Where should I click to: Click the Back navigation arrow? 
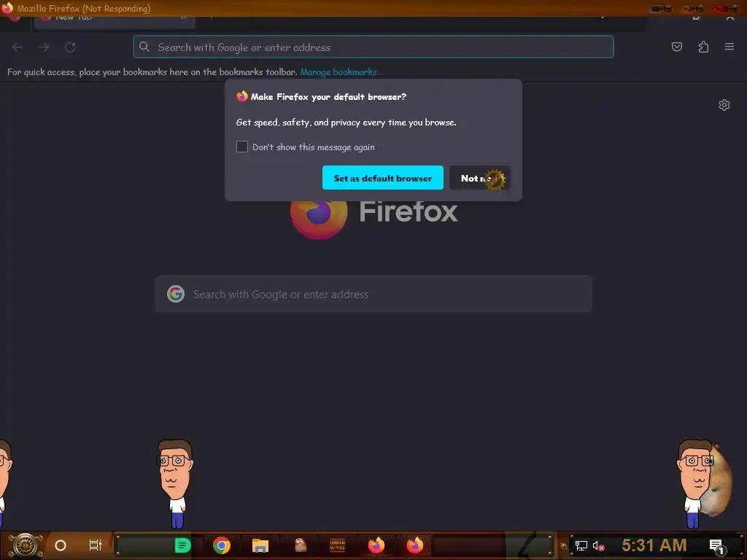coord(18,47)
